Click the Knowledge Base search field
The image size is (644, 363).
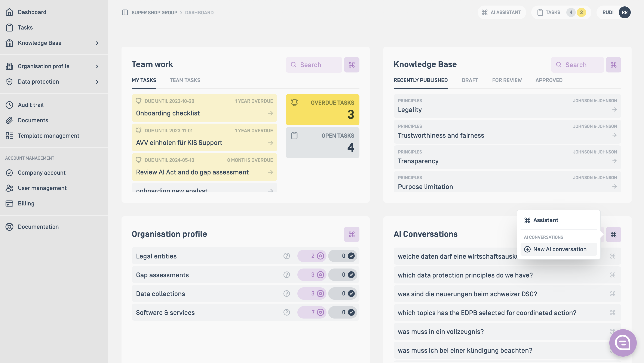(x=577, y=65)
